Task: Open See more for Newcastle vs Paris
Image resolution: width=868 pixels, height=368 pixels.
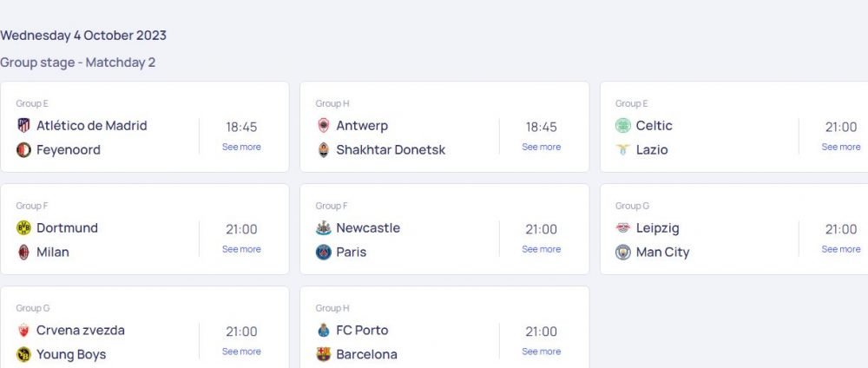Action: (542, 249)
